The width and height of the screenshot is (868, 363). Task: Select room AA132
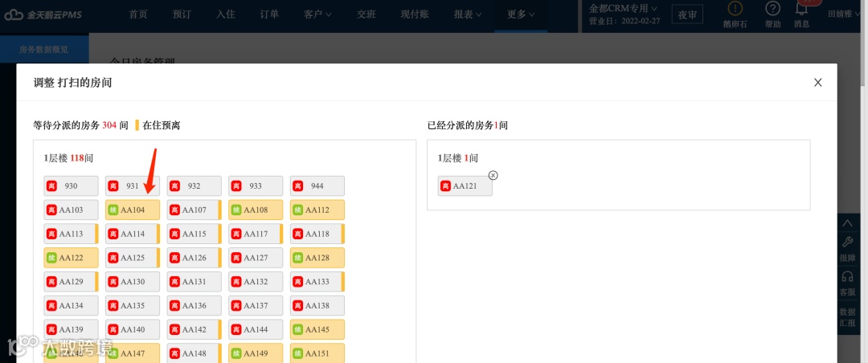256,282
